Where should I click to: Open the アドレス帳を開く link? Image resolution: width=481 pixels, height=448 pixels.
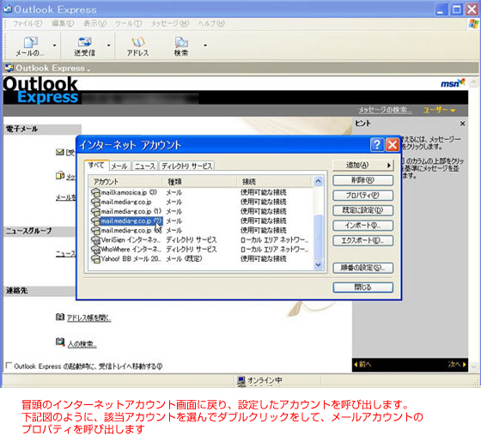89,318
